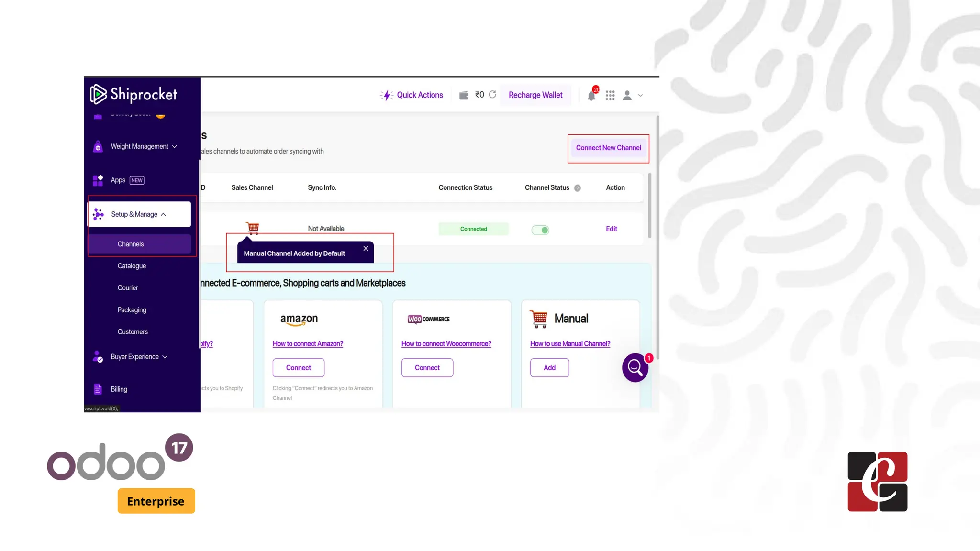Viewport: 980px width, 551px height.
Task: Open the purple search help bubble
Action: [x=635, y=367]
